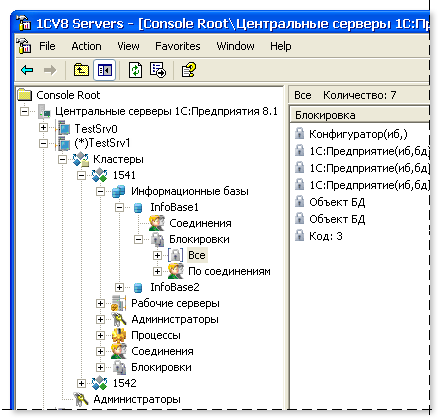
Task: Select the Все tree item label
Action: click(197, 255)
